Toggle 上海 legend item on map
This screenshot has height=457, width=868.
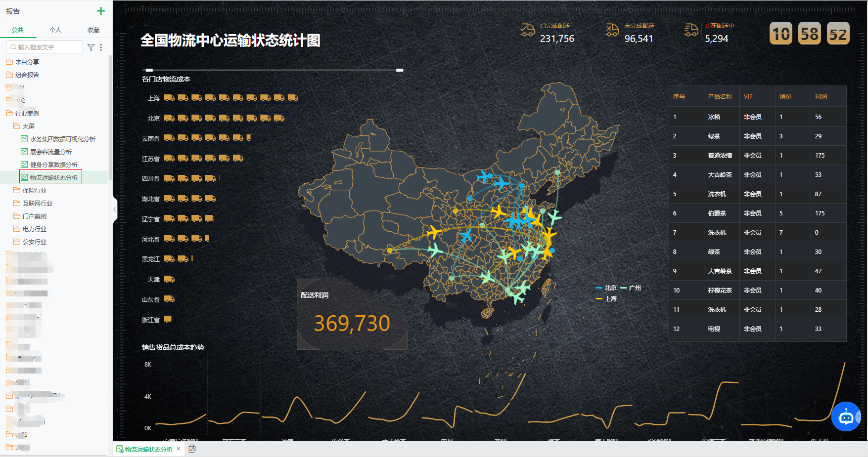[606, 299]
